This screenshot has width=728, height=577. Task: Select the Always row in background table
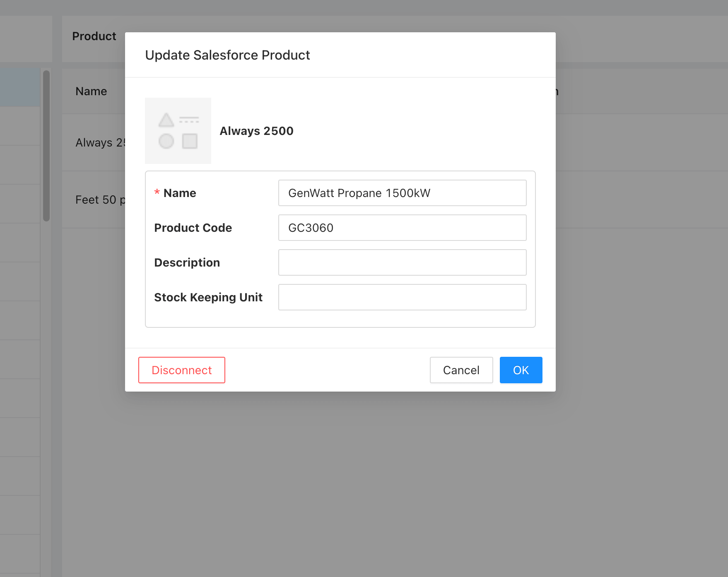tap(100, 142)
